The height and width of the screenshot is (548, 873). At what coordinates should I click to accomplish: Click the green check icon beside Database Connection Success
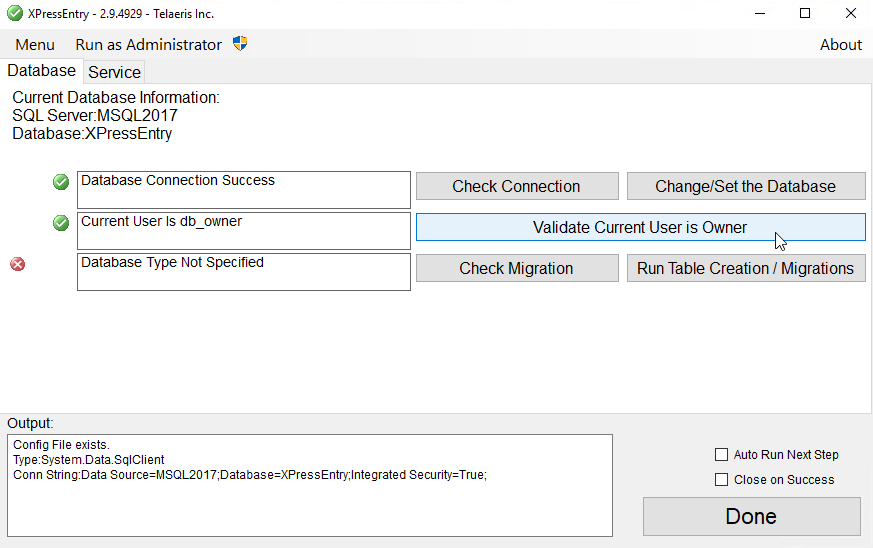point(61,182)
